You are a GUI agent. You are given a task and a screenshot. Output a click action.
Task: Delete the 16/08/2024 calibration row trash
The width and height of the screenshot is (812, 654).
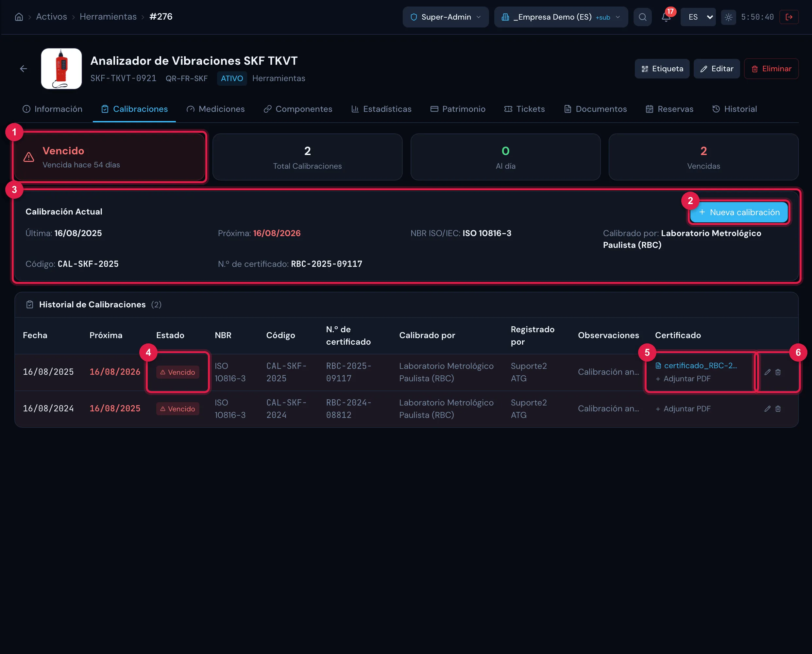pyautogui.click(x=778, y=409)
